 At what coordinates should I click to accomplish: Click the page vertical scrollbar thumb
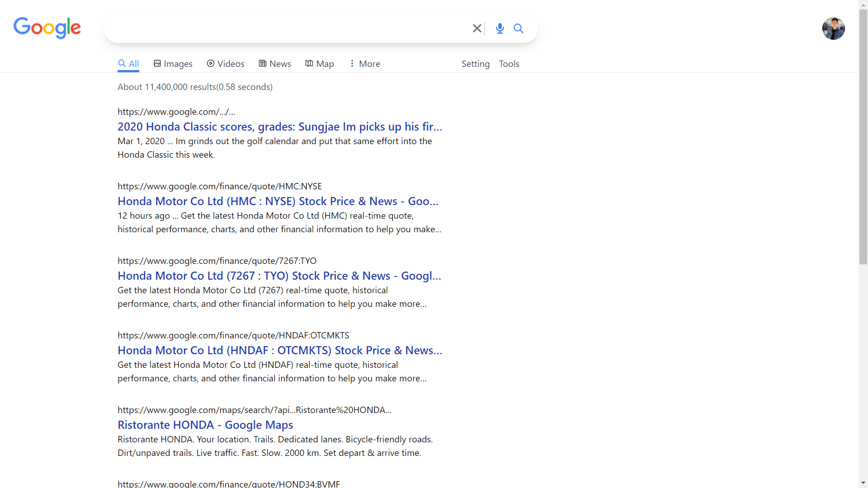(x=863, y=136)
